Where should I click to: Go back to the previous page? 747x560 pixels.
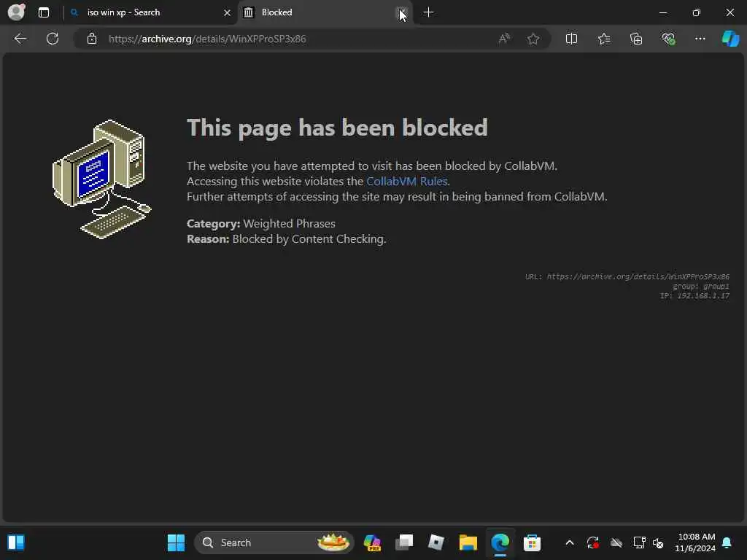20,39
